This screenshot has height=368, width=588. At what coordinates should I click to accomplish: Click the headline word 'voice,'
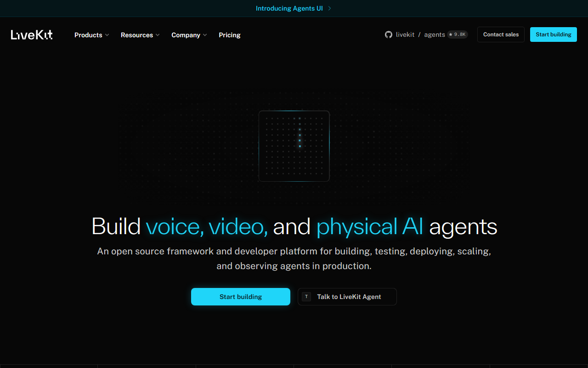(175, 227)
